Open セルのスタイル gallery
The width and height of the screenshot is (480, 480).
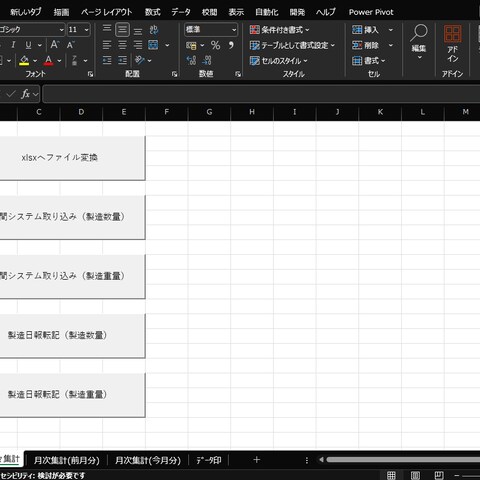coord(279,61)
